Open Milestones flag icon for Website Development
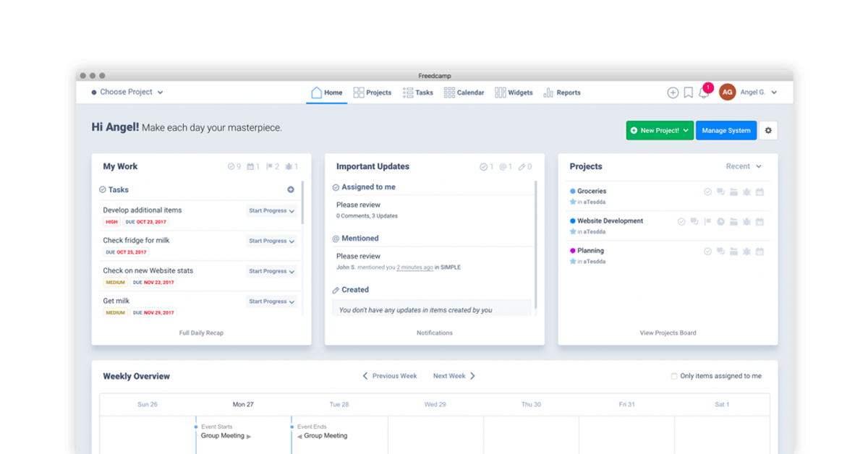 pos(707,221)
